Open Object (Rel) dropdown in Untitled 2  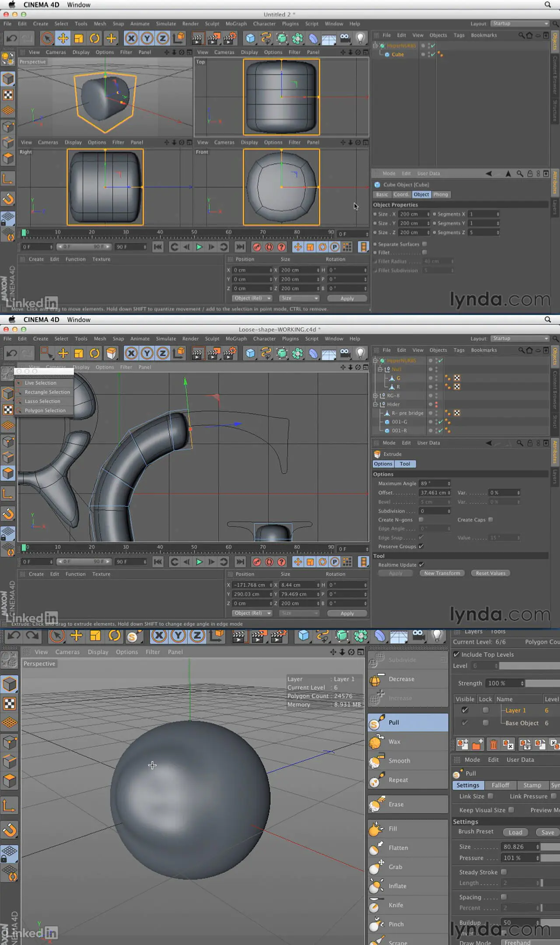(252, 298)
